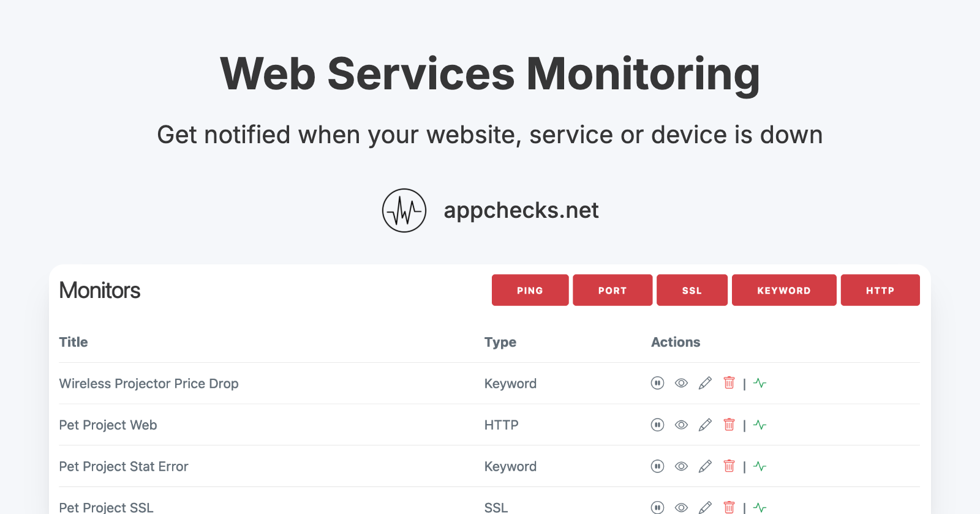
Task: Delete the Pet Project Stat Error monitor
Action: tap(729, 466)
